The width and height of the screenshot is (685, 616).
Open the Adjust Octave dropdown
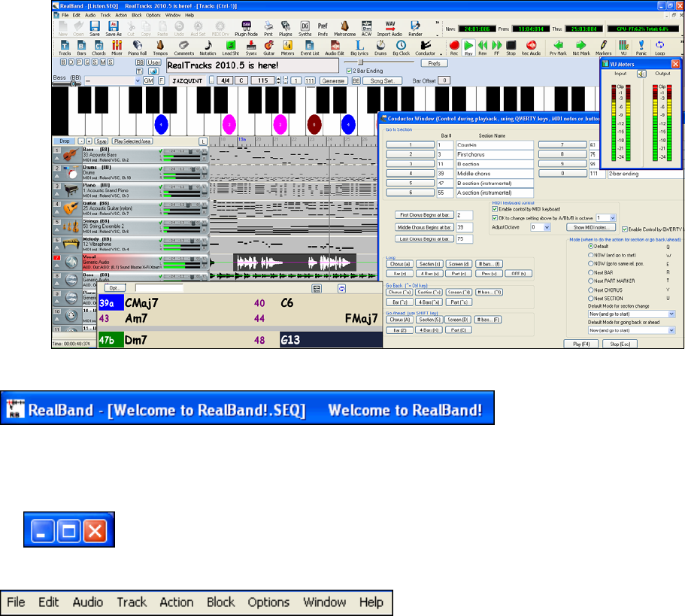[547, 227]
